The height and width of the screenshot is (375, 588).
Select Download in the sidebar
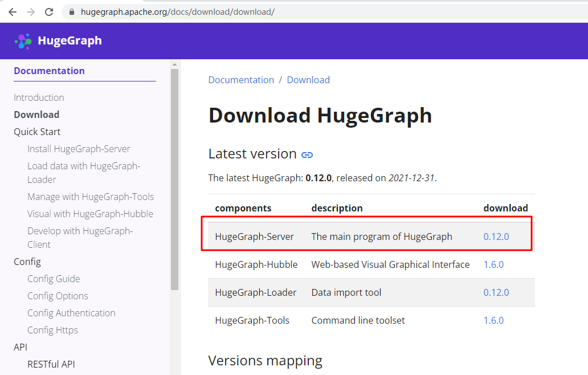[x=36, y=115]
